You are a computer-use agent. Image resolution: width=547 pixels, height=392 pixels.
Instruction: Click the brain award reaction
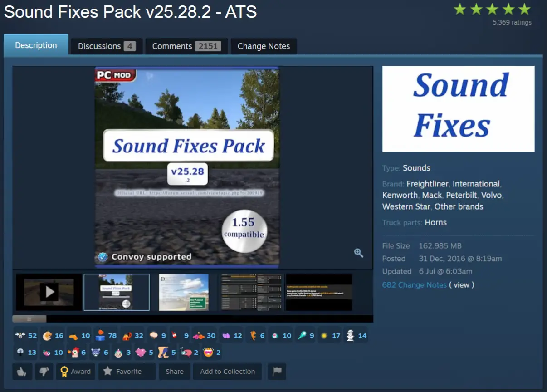(157, 336)
